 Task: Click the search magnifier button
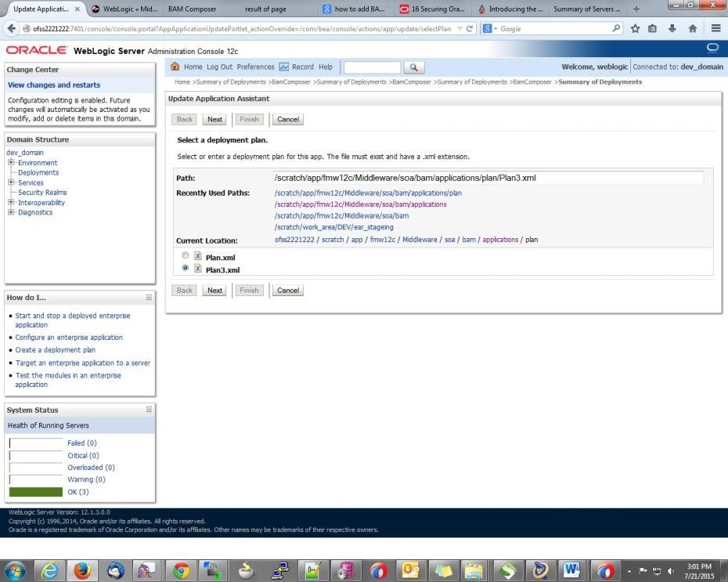point(413,67)
